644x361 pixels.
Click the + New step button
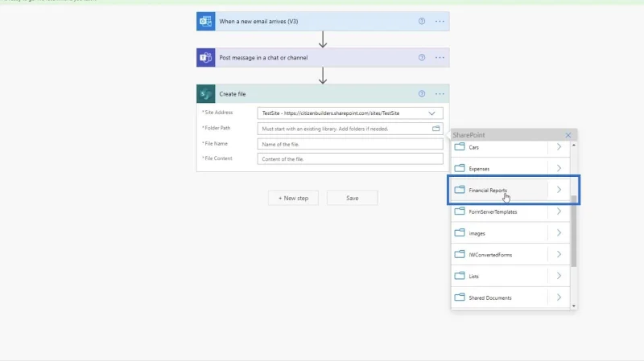click(x=293, y=198)
